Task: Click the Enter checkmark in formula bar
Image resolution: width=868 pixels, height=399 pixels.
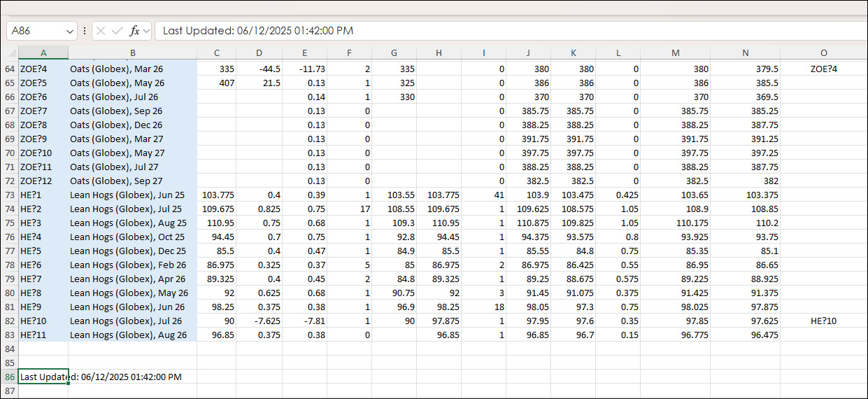Action: (118, 31)
